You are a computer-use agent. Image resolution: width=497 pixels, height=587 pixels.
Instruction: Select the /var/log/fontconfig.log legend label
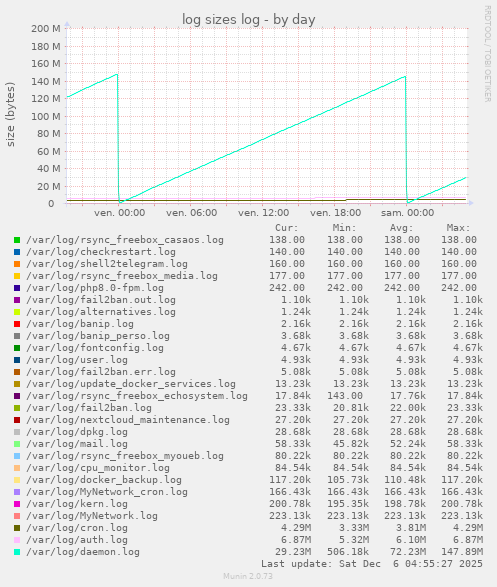tap(95, 348)
